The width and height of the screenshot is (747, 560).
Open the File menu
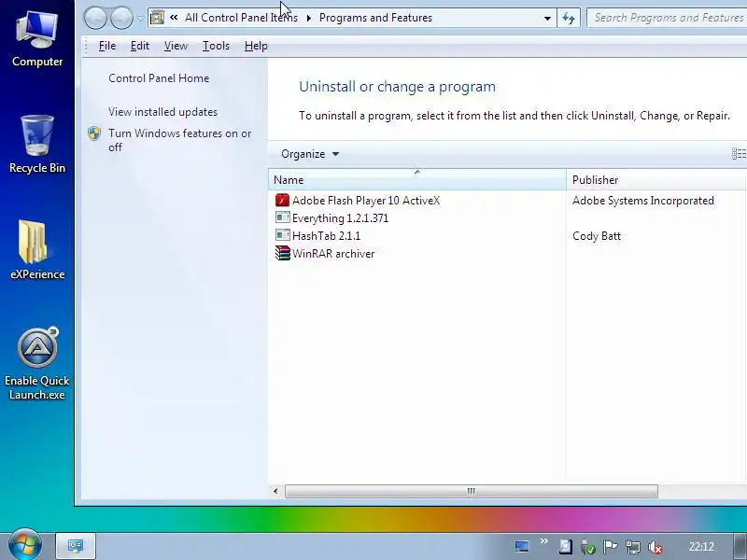(107, 46)
